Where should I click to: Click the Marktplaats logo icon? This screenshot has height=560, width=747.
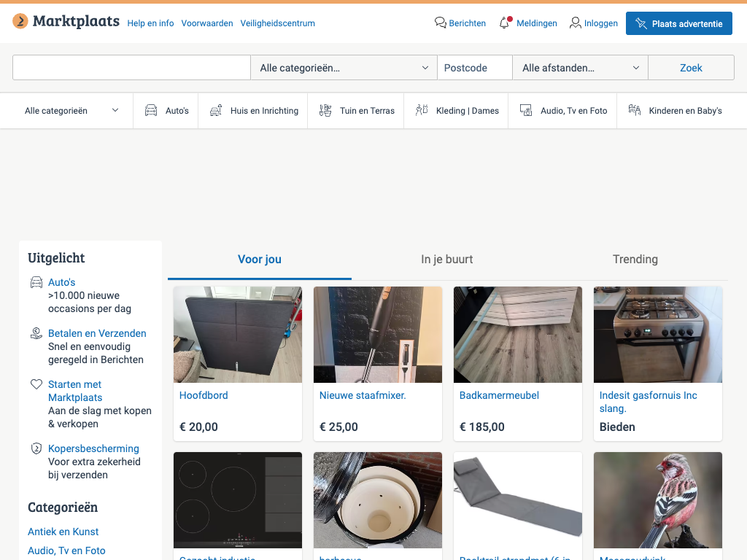pos(20,22)
